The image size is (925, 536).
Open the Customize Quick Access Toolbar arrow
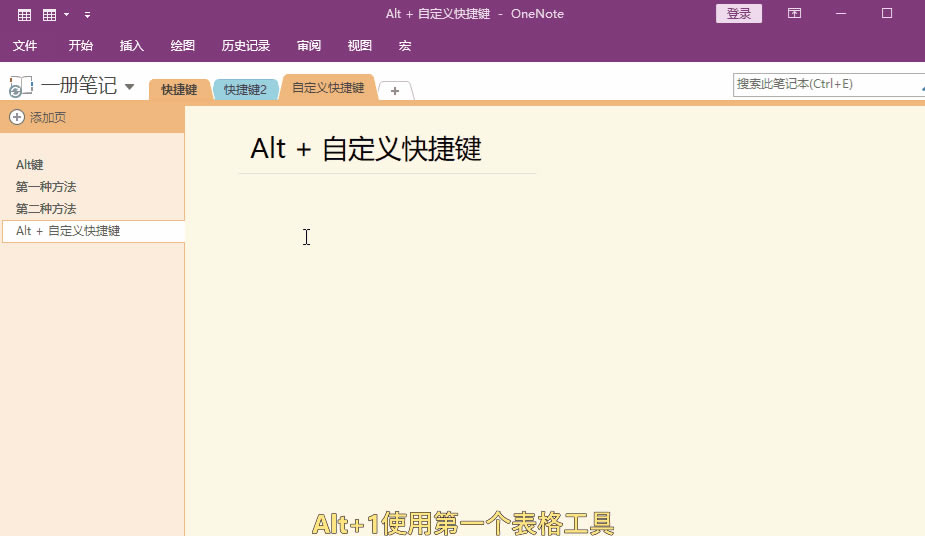87,14
